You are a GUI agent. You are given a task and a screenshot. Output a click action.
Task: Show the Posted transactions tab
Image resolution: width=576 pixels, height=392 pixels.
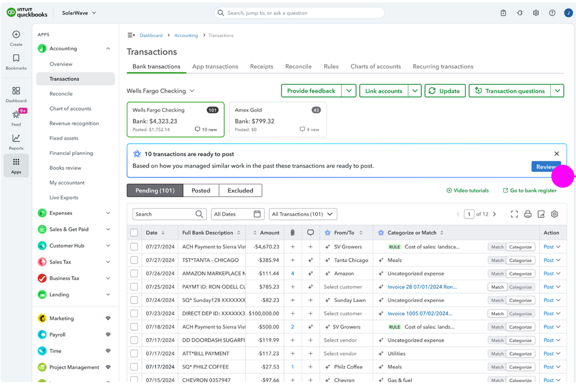(x=201, y=190)
